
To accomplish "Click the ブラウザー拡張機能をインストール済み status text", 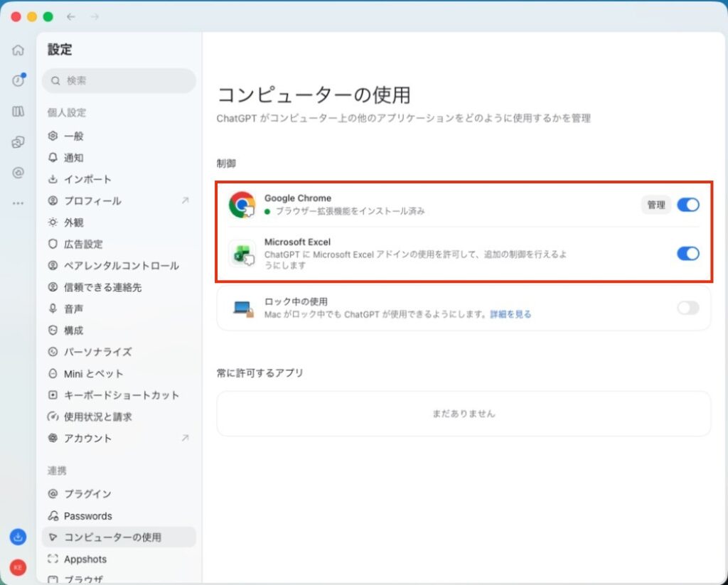I will (350, 211).
